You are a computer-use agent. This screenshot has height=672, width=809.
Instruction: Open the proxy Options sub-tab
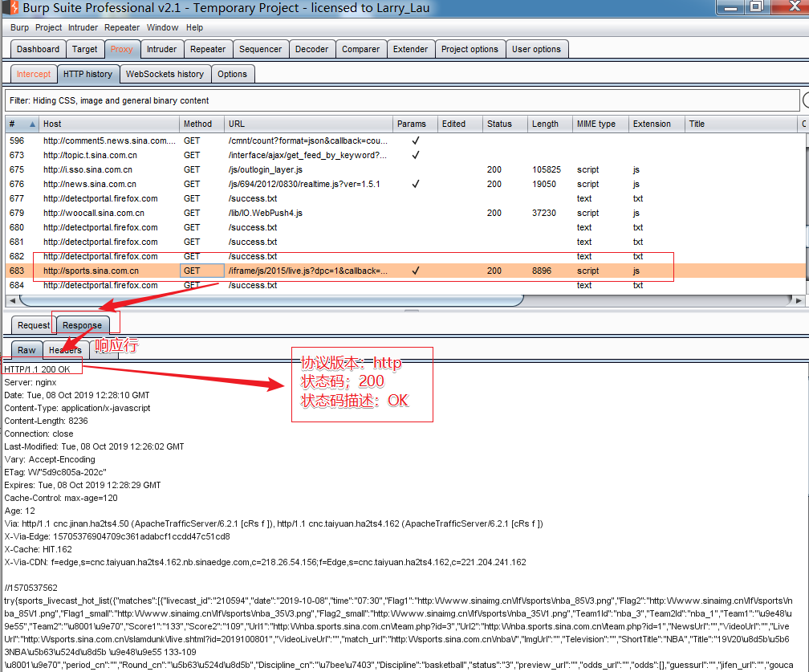(232, 74)
